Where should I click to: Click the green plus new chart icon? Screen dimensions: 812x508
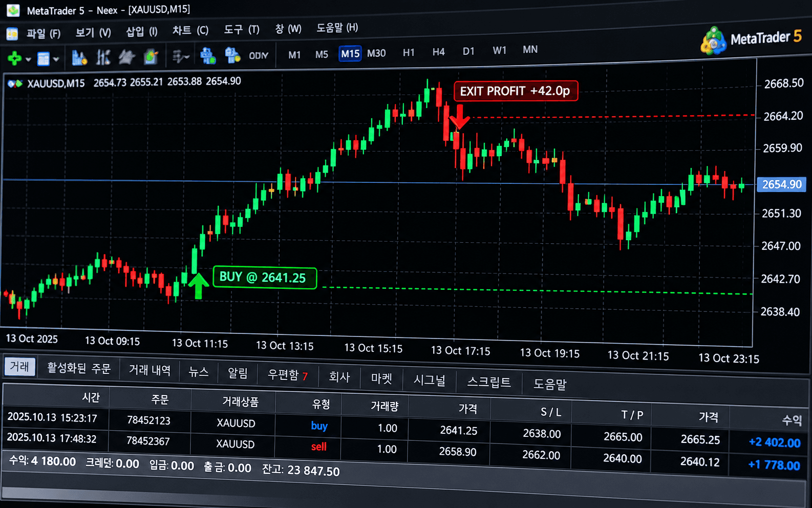pos(14,59)
